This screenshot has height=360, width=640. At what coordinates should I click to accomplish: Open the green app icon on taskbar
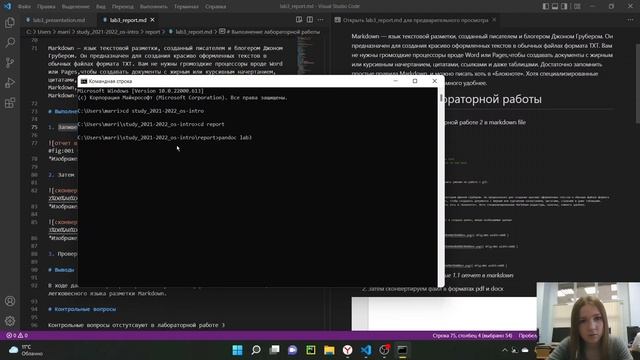coord(311,350)
